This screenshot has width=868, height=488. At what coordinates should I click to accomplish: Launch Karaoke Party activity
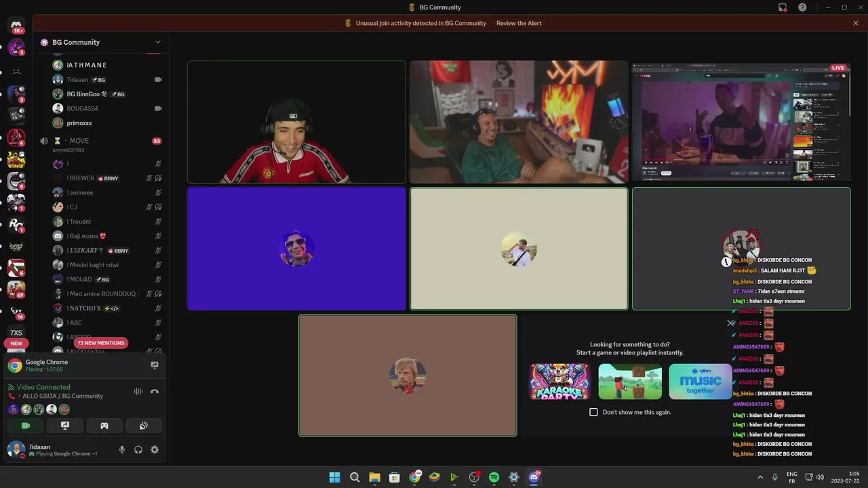pyautogui.click(x=559, y=382)
